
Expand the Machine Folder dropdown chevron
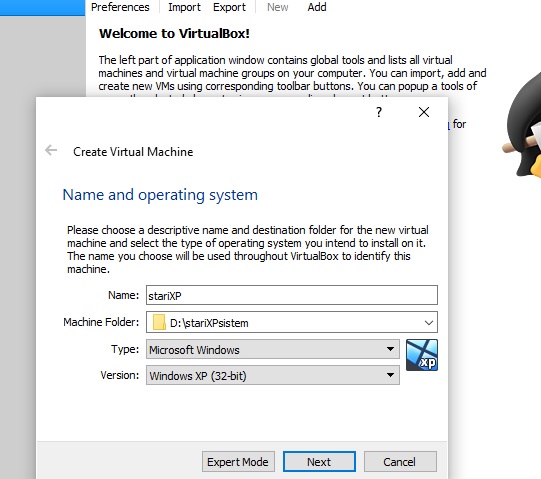tap(429, 323)
